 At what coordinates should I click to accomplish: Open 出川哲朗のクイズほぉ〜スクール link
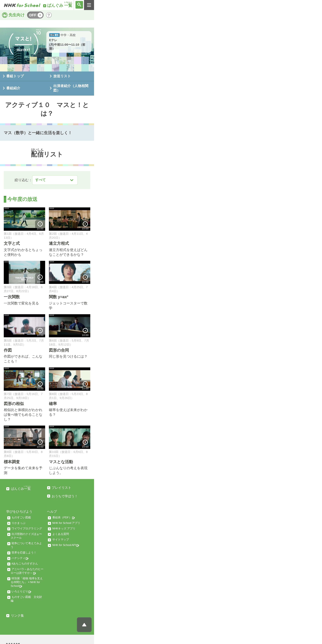25,536
